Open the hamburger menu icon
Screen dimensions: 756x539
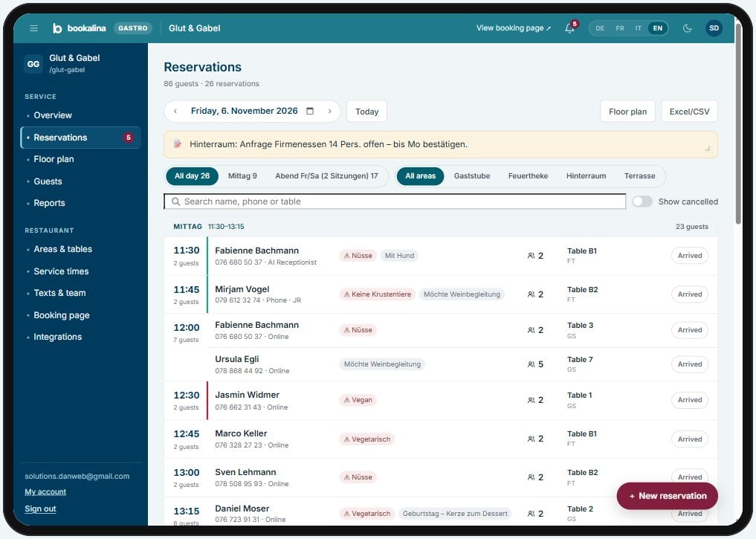tap(33, 28)
